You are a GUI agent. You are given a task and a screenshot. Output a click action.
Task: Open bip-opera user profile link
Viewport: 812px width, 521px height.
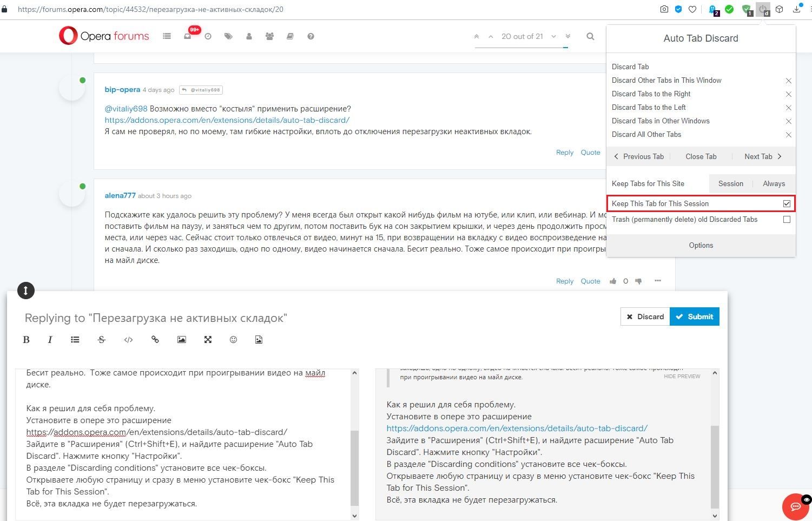point(122,89)
